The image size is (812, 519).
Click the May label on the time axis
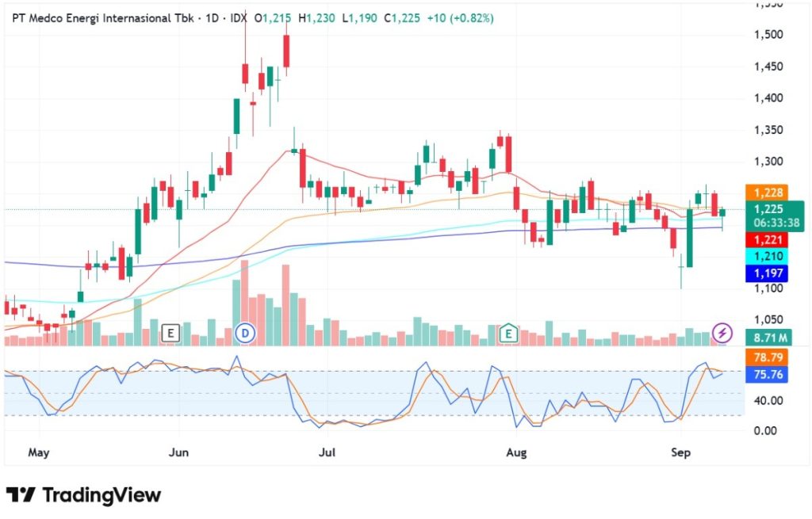click(x=38, y=452)
